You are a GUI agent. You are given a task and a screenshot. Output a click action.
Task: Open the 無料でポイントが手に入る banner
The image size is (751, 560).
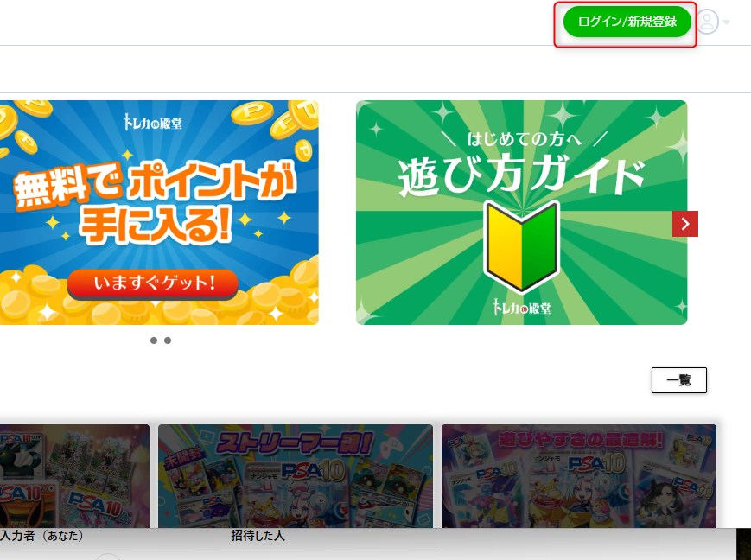click(159, 213)
